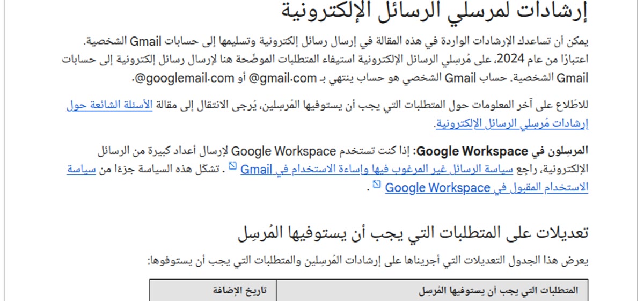Open link الاستخدام المقبول في Google Workspace
The height and width of the screenshot is (301, 644).
point(487,188)
